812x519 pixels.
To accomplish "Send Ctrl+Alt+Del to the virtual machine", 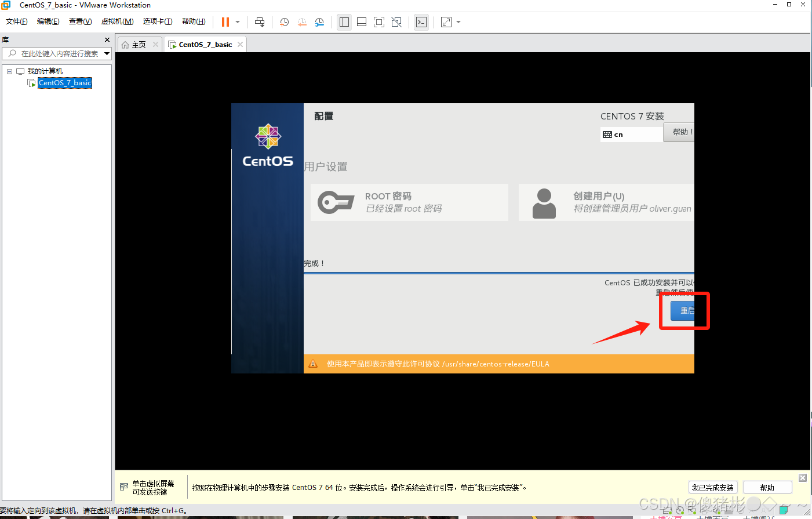I will point(260,22).
